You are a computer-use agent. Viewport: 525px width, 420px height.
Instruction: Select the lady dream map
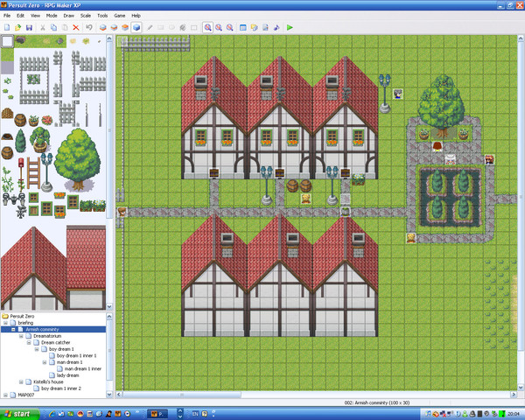(67, 375)
